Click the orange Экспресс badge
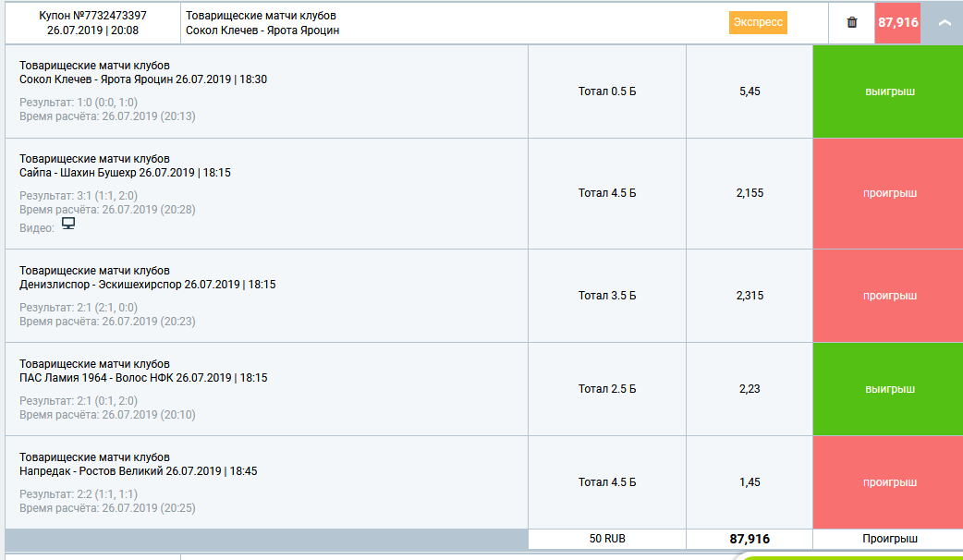 click(758, 22)
